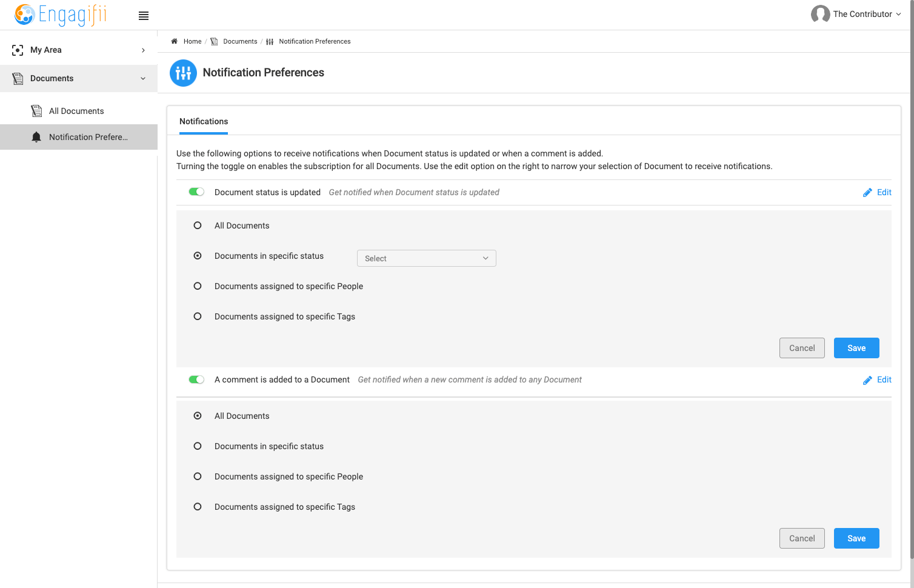Viewport: 914px width, 588px height.
Task: Select Documents in specific status radio under status
Action: (198, 256)
